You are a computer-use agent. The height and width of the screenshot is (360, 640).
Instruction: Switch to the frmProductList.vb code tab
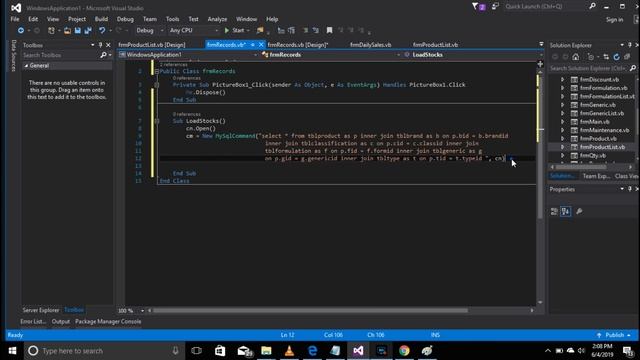(435, 45)
